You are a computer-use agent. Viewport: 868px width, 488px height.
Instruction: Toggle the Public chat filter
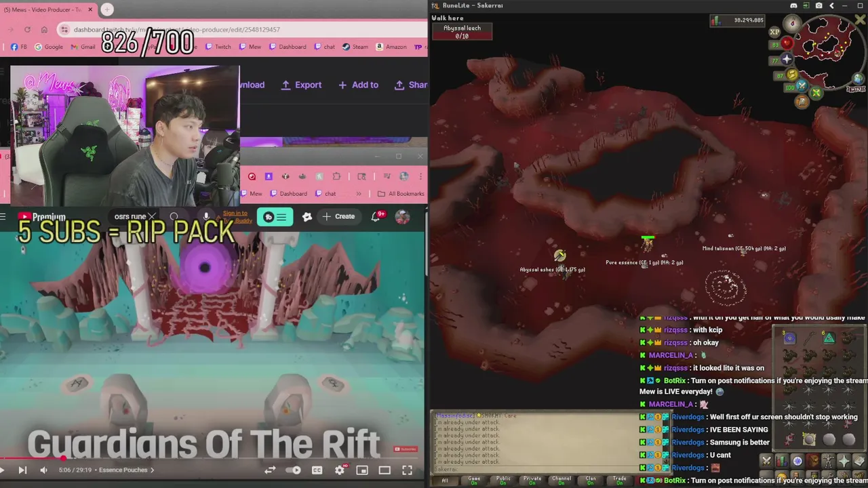coord(503,480)
